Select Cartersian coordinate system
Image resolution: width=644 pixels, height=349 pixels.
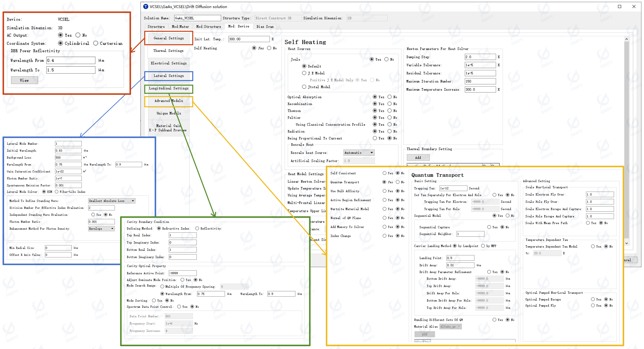point(96,43)
